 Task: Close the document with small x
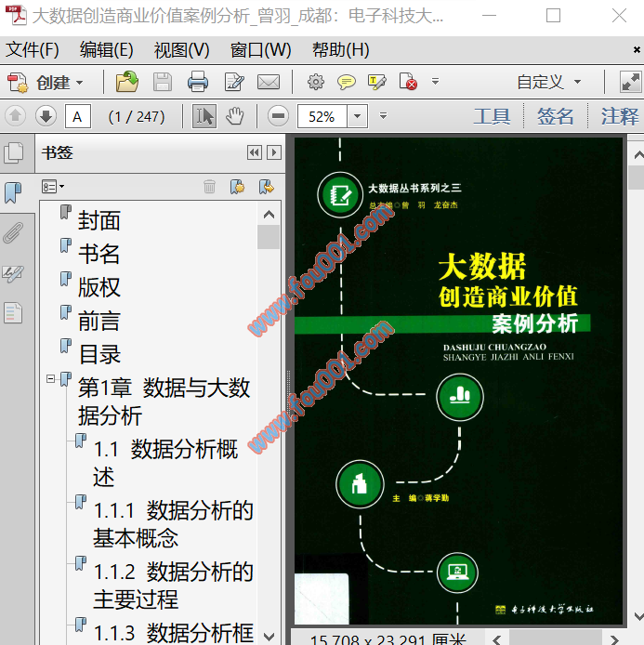click(x=637, y=50)
